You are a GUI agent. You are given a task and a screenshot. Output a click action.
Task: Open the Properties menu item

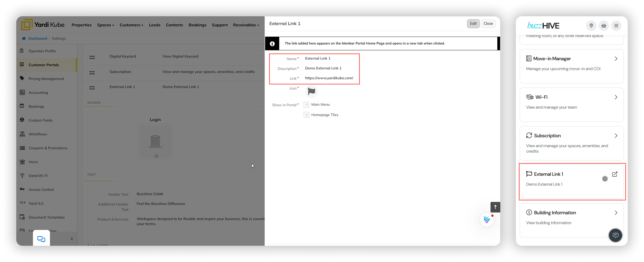tap(82, 25)
